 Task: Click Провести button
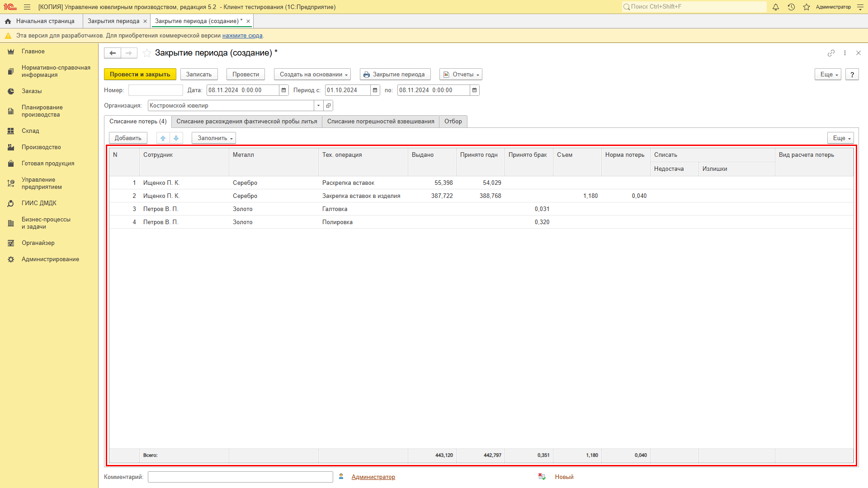246,75
